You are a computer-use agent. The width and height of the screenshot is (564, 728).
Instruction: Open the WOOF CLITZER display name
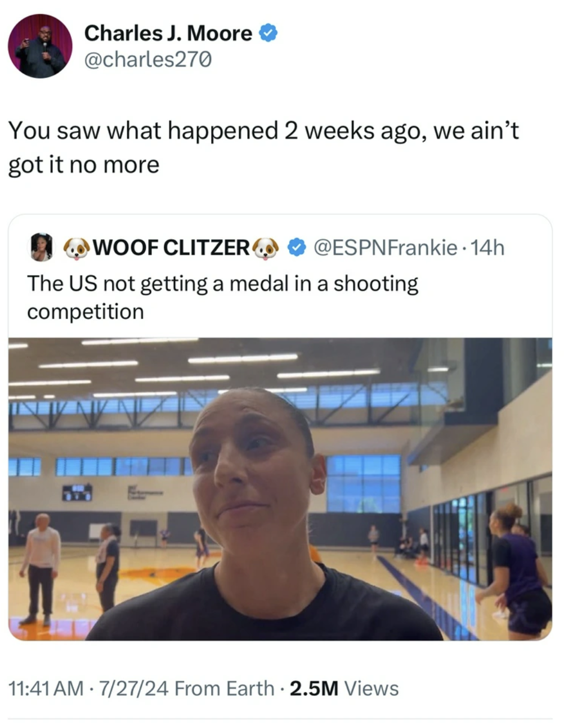coord(171,248)
